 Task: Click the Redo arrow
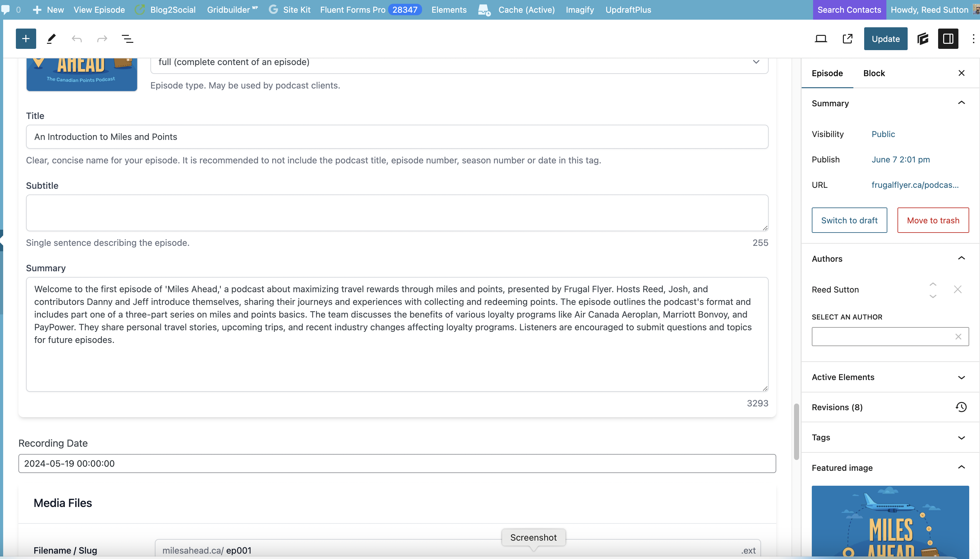tap(102, 39)
